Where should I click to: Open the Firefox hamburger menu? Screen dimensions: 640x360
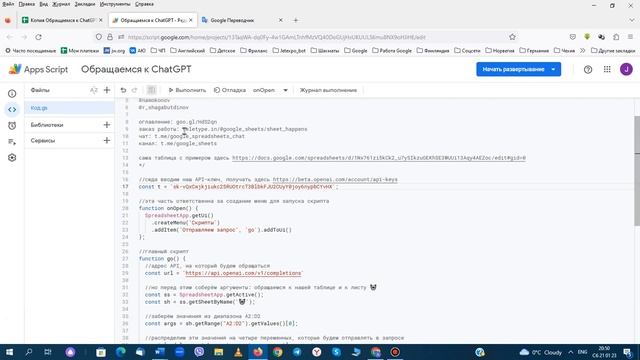pyautogui.click(x=631, y=37)
